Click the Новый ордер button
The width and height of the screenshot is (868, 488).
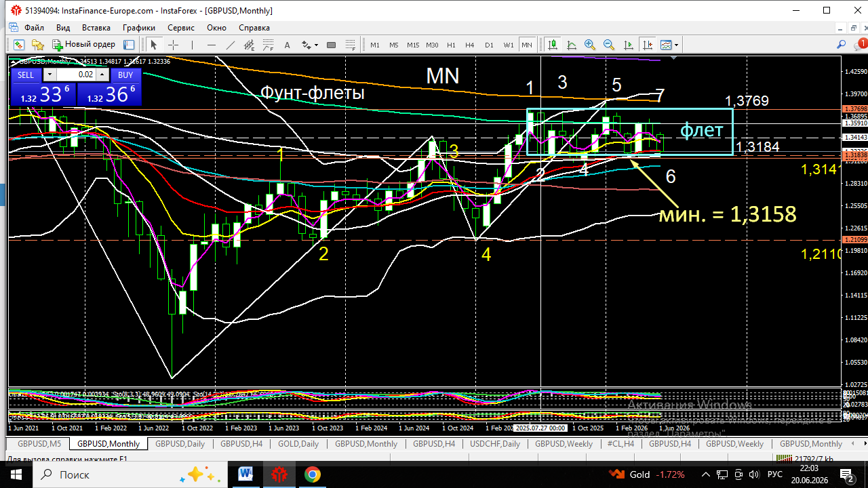pos(83,45)
